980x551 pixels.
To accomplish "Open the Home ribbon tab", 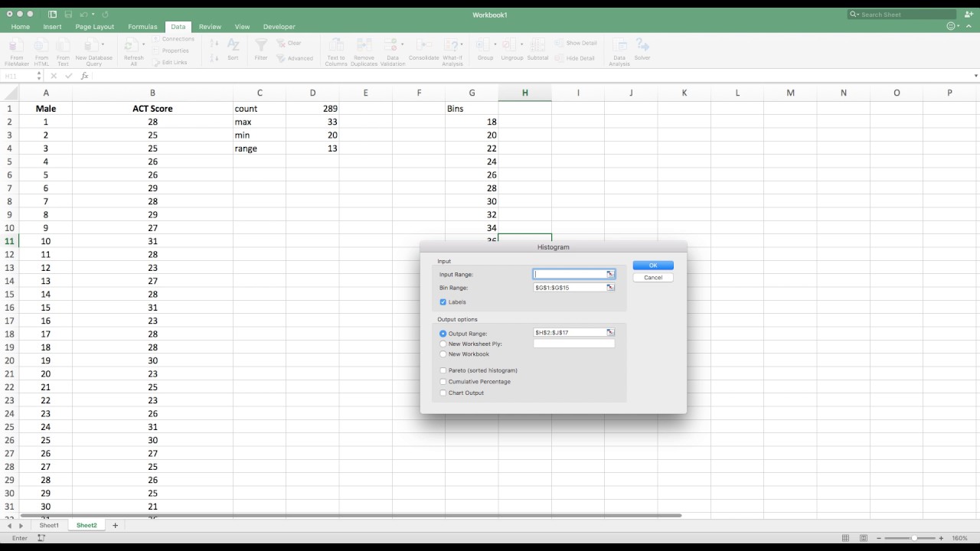I will tap(21, 27).
